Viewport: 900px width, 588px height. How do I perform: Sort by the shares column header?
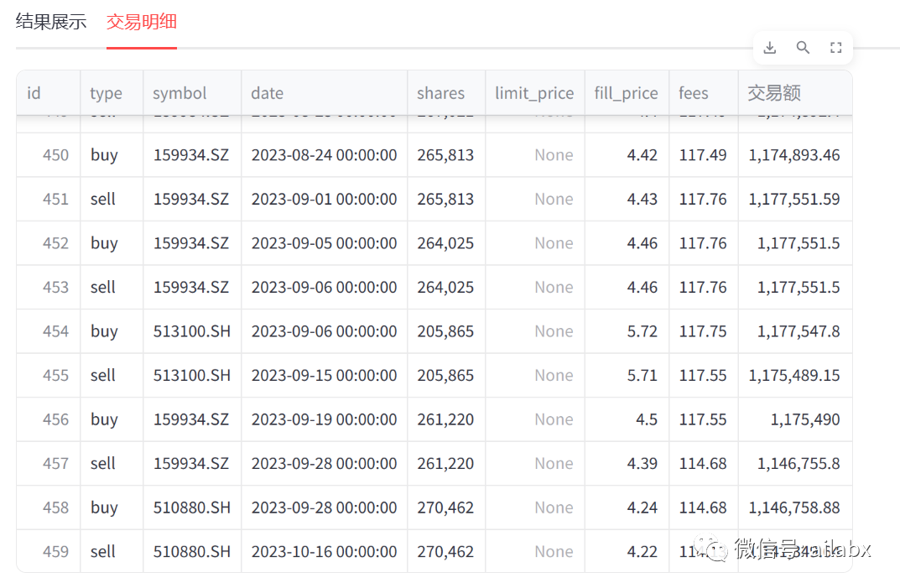pyautogui.click(x=446, y=93)
